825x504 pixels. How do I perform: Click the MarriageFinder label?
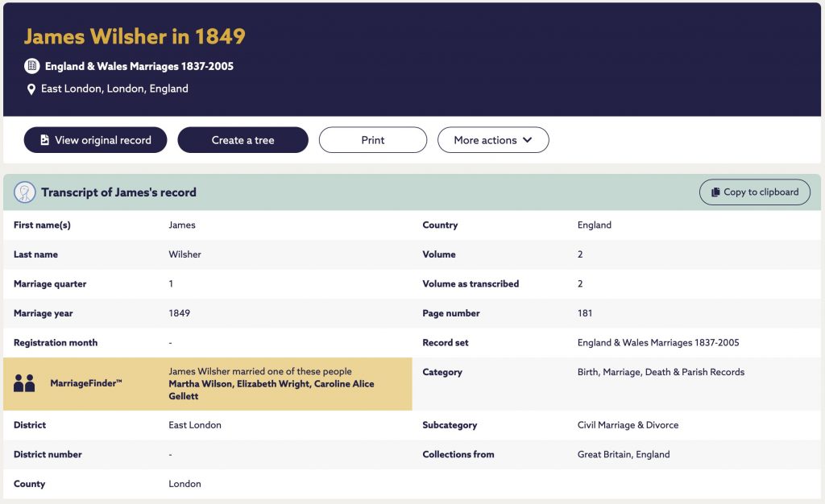point(85,383)
